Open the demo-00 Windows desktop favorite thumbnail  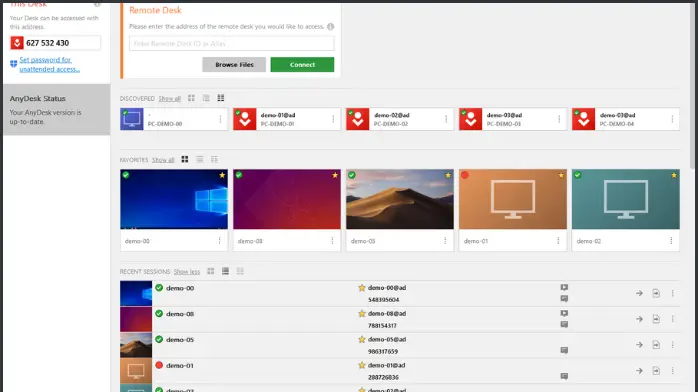pos(174,199)
